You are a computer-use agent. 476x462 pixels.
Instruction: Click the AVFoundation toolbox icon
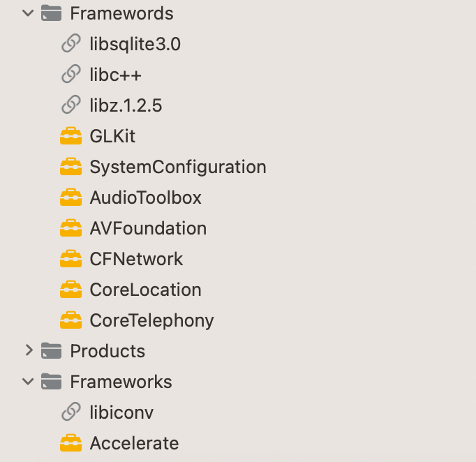coord(70,228)
